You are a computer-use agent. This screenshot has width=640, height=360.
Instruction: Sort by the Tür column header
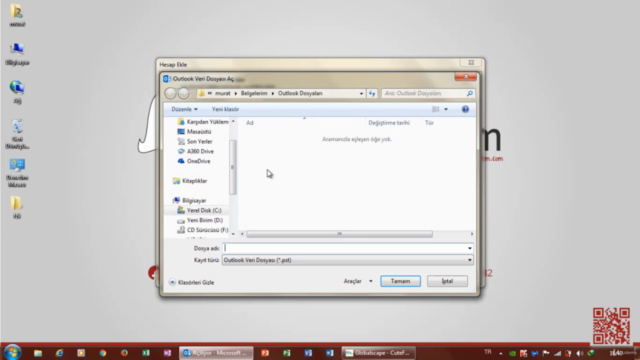click(x=429, y=122)
